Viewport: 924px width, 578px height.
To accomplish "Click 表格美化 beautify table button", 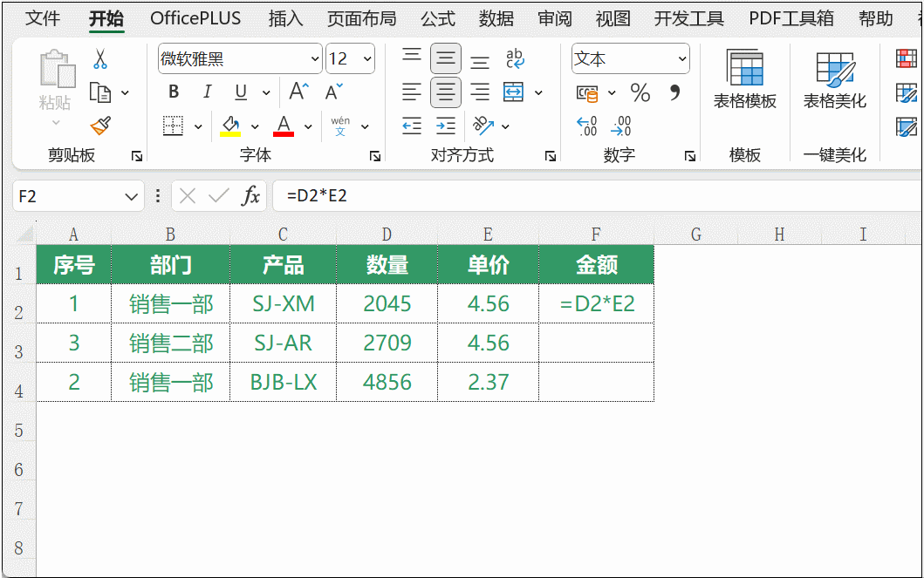I will click(x=834, y=79).
